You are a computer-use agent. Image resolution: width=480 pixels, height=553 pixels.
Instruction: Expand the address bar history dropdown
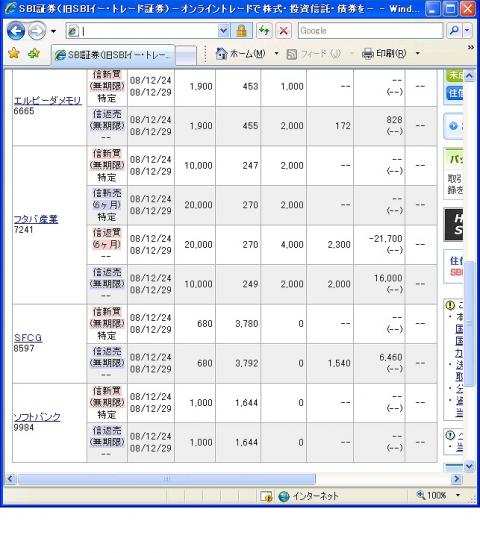coord(223,31)
